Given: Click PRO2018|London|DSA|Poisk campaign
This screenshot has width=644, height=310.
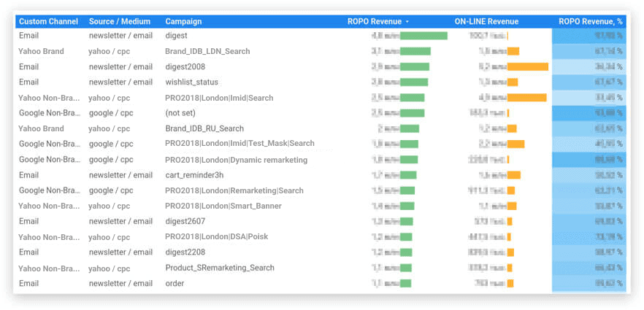Looking at the screenshot, I should pyautogui.click(x=216, y=237).
